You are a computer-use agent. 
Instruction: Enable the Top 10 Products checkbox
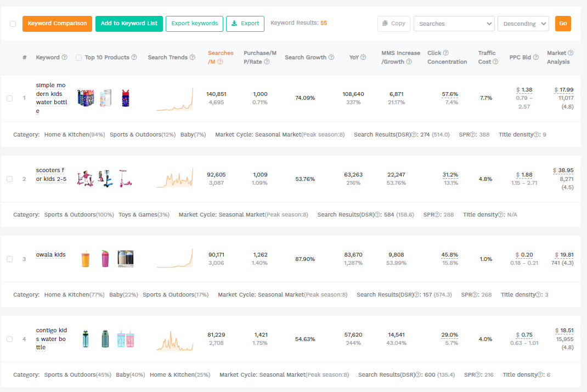(x=78, y=58)
